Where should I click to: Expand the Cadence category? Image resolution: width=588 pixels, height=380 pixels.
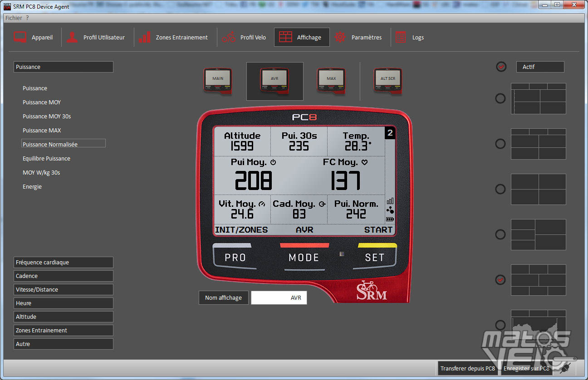64,276
